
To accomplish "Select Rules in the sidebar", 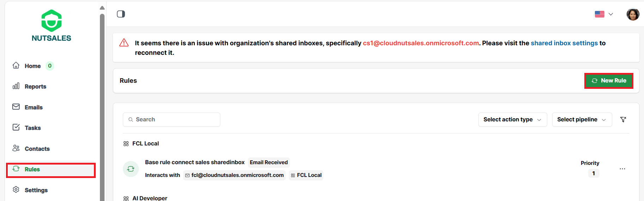I will pyautogui.click(x=51, y=170).
